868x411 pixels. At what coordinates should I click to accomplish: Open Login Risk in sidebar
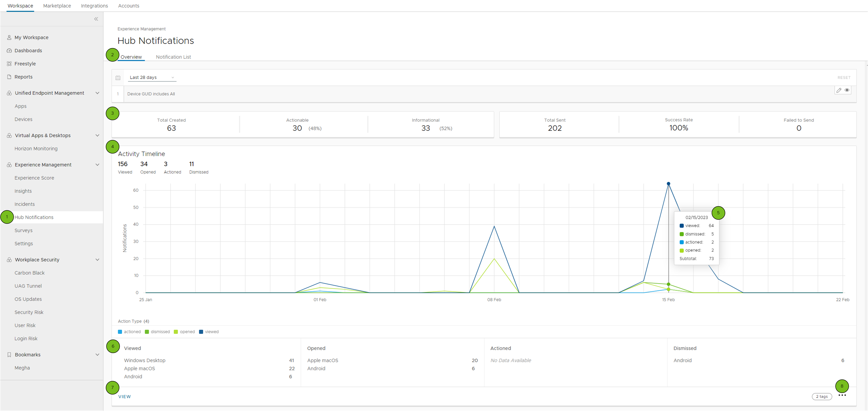click(x=26, y=339)
